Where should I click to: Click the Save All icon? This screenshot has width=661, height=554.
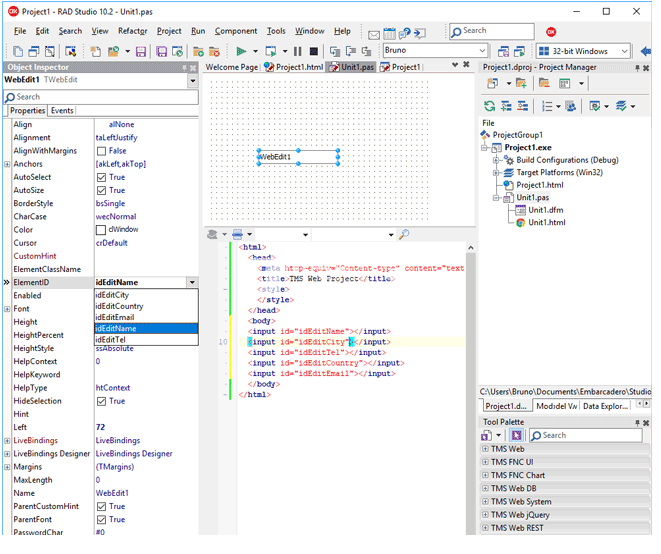(161, 51)
